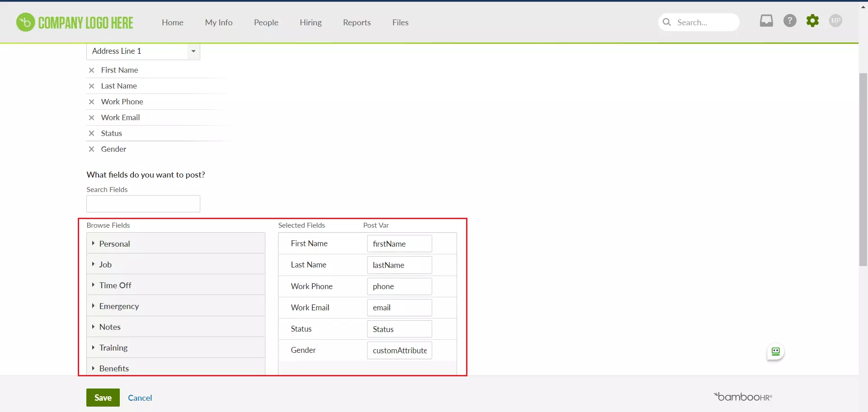Click the company logo
Image resolution: width=868 pixels, height=412 pixels.
coord(75,22)
